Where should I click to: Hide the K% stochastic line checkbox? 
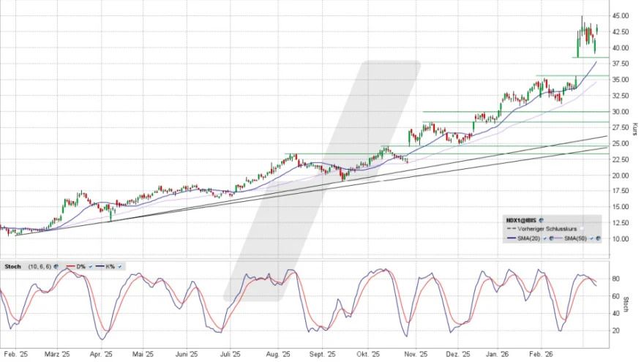(x=119, y=266)
